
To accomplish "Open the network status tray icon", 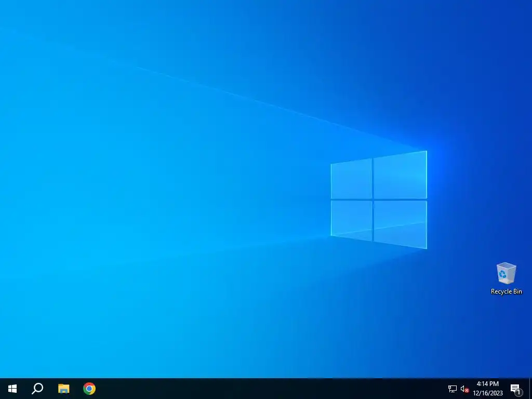I will coord(453,389).
